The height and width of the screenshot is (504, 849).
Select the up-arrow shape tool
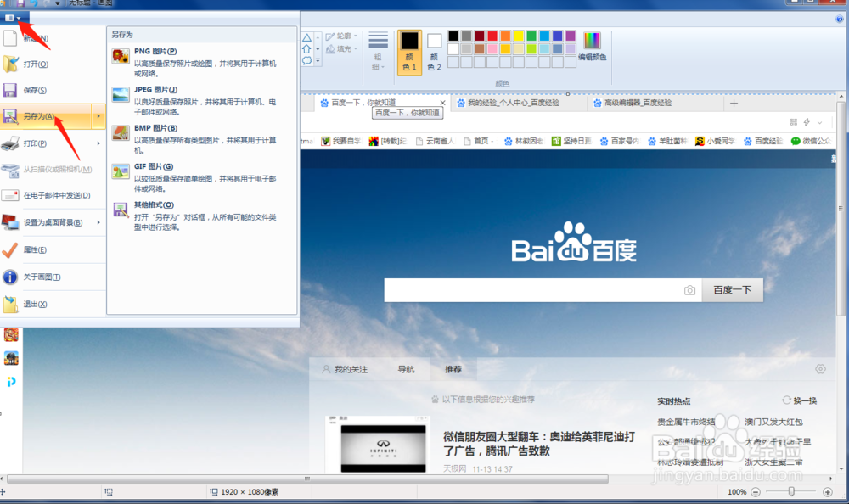[x=307, y=50]
